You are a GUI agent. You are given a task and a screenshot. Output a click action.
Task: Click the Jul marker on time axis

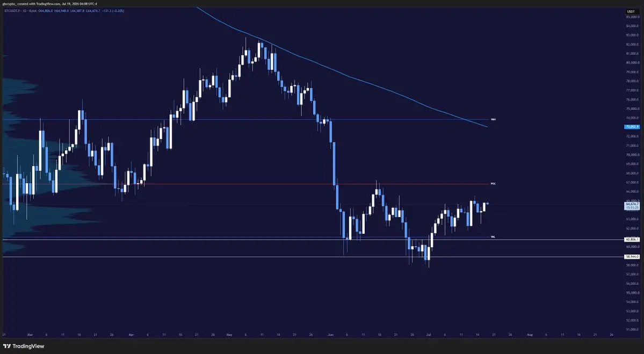pos(429,335)
